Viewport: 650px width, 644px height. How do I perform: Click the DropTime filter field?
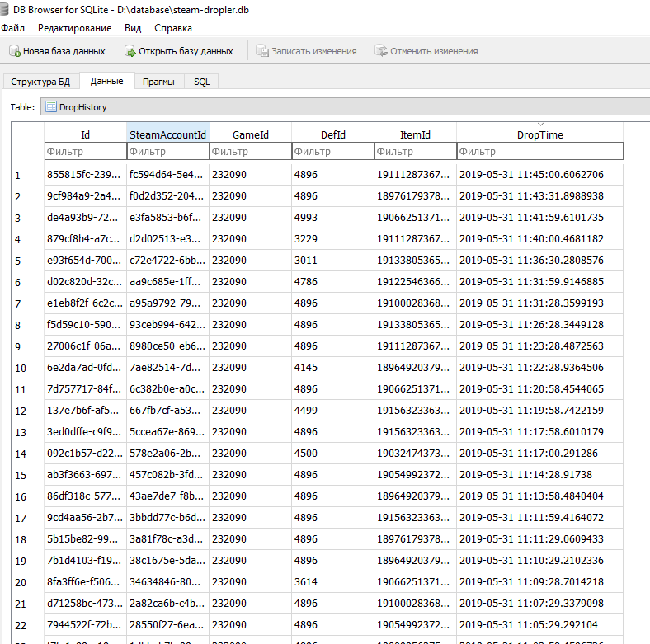pyautogui.click(x=540, y=151)
